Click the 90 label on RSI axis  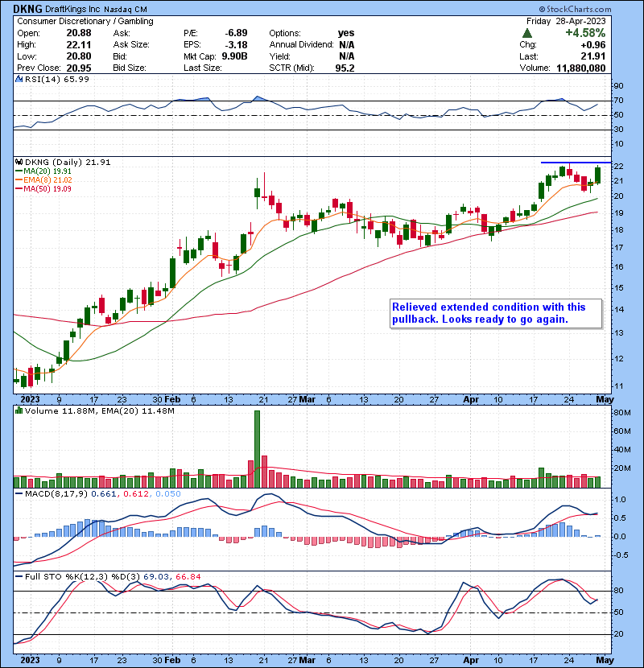tap(618, 86)
